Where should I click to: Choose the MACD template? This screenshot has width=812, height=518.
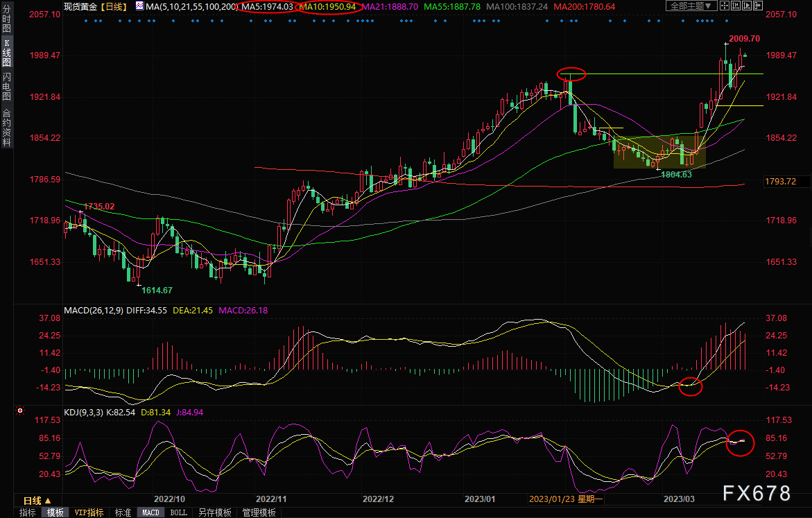pyautogui.click(x=150, y=512)
